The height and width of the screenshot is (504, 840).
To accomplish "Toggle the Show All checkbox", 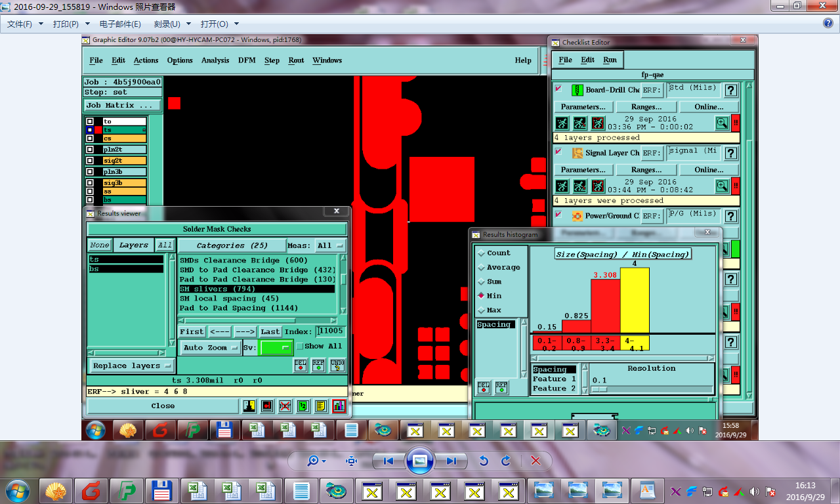I will tap(300, 346).
